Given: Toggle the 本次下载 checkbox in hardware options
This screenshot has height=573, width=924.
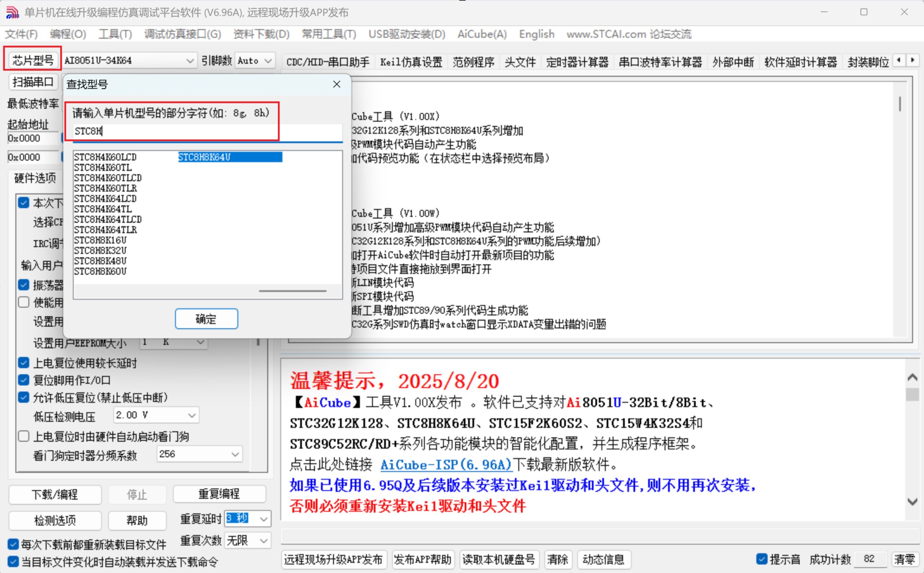Looking at the screenshot, I should tap(24, 203).
